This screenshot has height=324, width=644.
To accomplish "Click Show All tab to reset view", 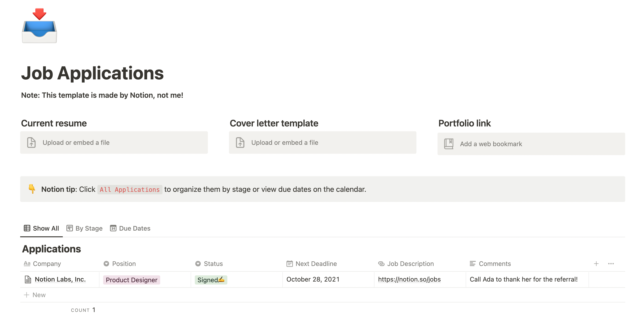I will click(x=42, y=228).
